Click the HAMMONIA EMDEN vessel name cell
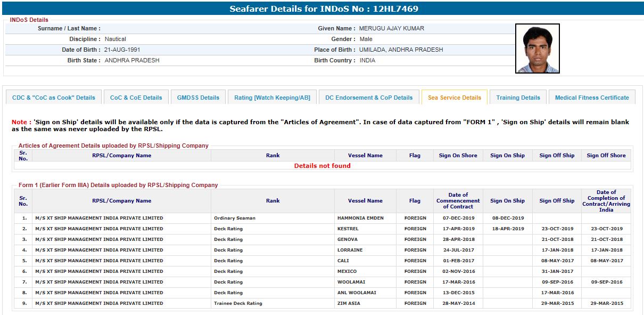 point(360,218)
